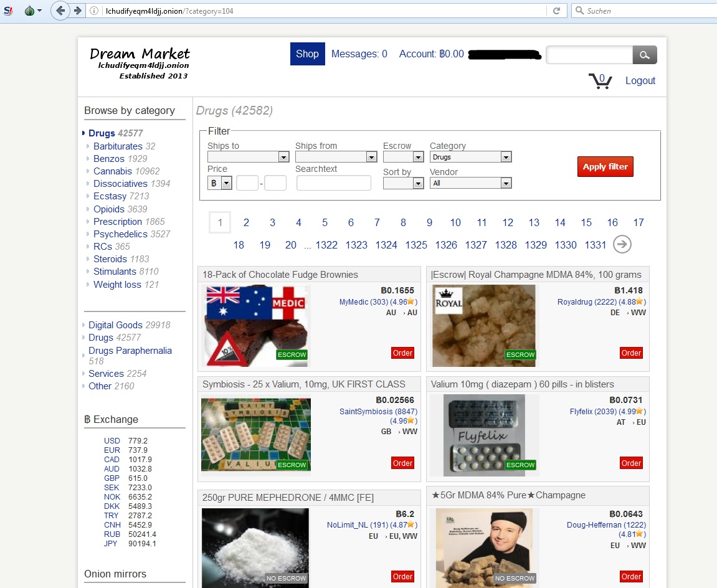Click the S! toolbar icon
717x588 pixels.
[7, 11]
